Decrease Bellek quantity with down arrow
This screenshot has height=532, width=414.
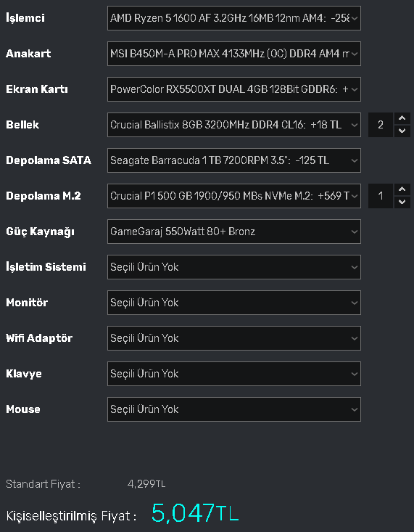[402, 131]
